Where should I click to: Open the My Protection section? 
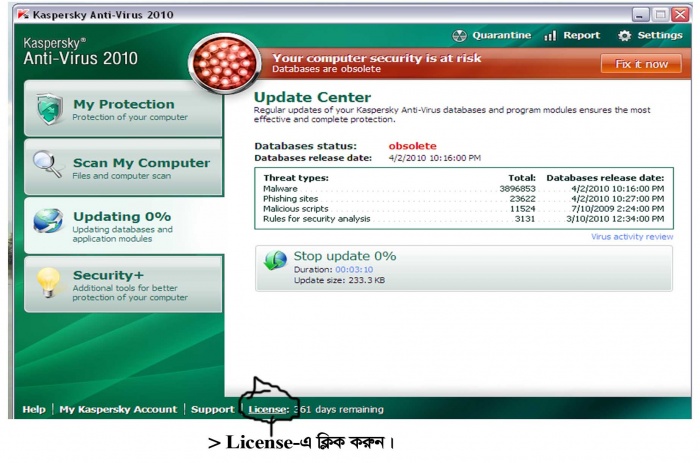124,108
